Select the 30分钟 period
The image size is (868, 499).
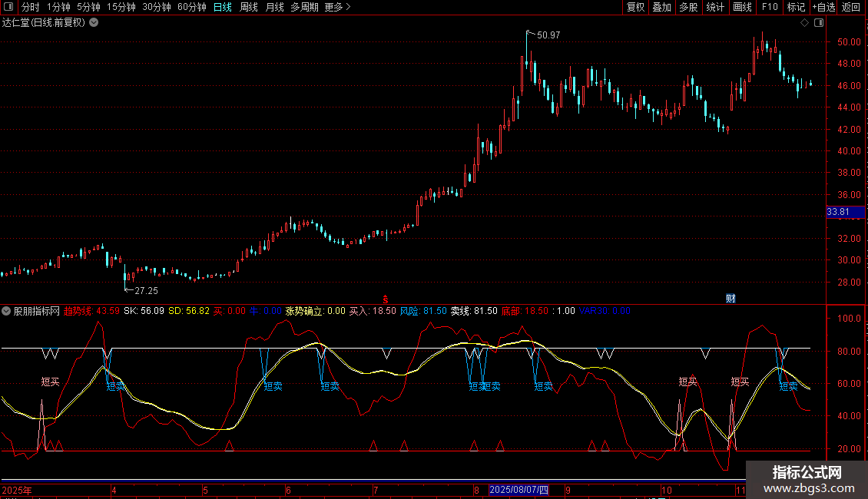[157, 7]
